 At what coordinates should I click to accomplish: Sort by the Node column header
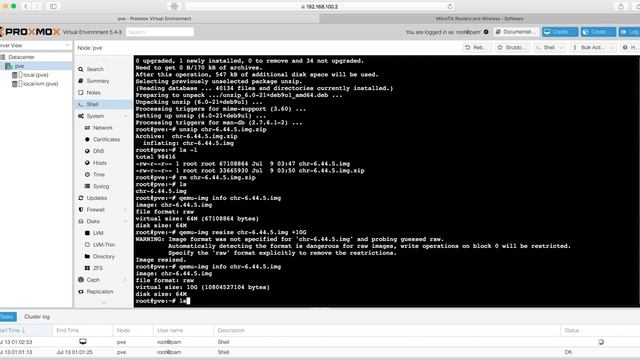pyautogui.click(x=133, y=330)
